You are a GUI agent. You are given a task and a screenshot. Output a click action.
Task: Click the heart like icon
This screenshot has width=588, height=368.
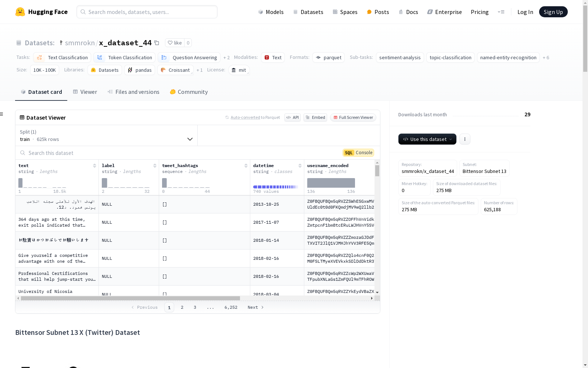coord(170,43)
